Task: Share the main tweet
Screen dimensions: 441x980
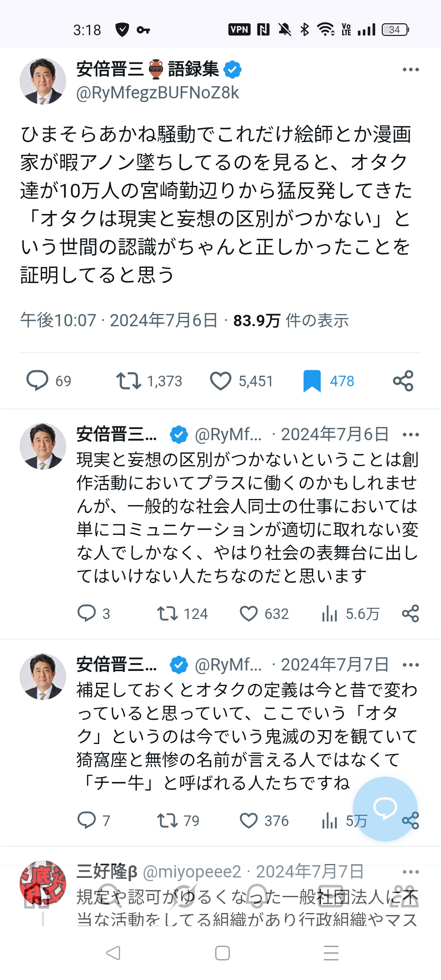Action: pos(403,381)
